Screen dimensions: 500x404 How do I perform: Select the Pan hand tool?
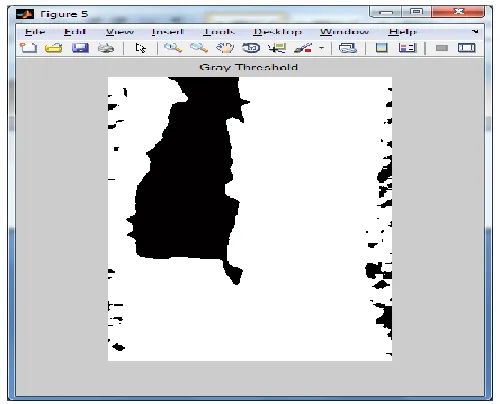pos(225,48)
